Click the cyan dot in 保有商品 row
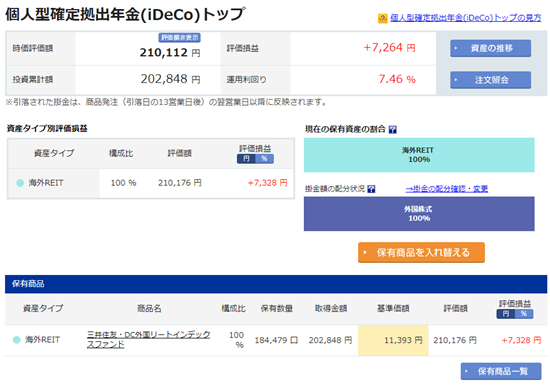 pyautogui.click(x=16, y=340)
